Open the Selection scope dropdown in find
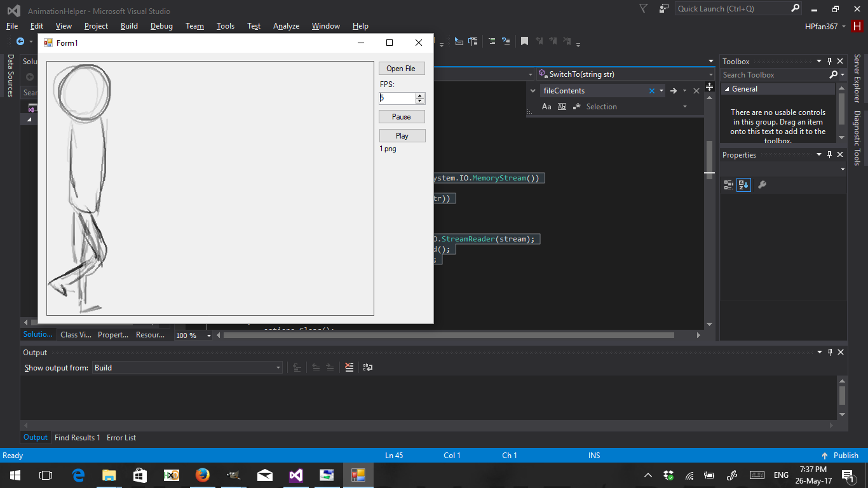The height and width of the screenshot is (488, 868). [684, 106]
